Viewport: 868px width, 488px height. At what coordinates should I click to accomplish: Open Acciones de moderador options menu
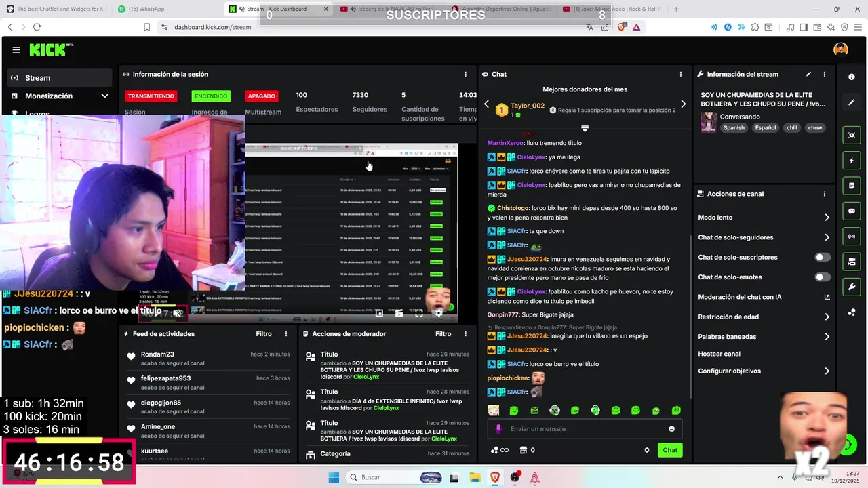coord(465,334)
